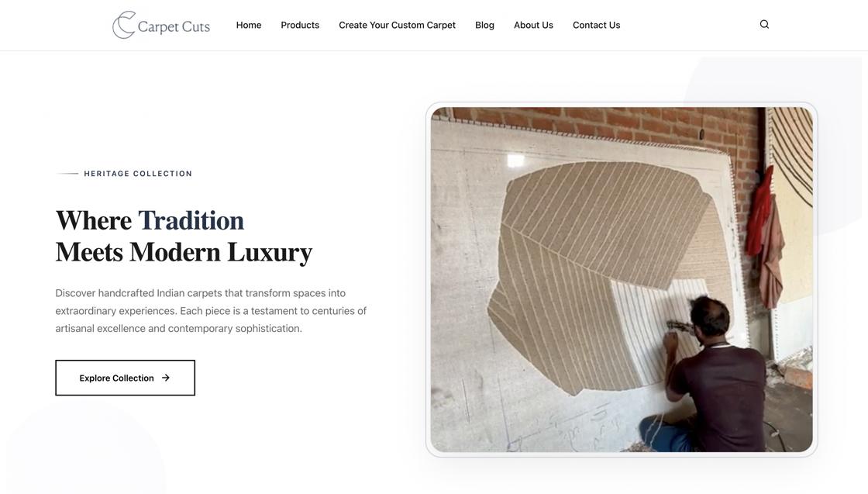Click the handcrafted Indian carpets description paragraph
This screenshot has height=494, width=868.
[211, 311]
